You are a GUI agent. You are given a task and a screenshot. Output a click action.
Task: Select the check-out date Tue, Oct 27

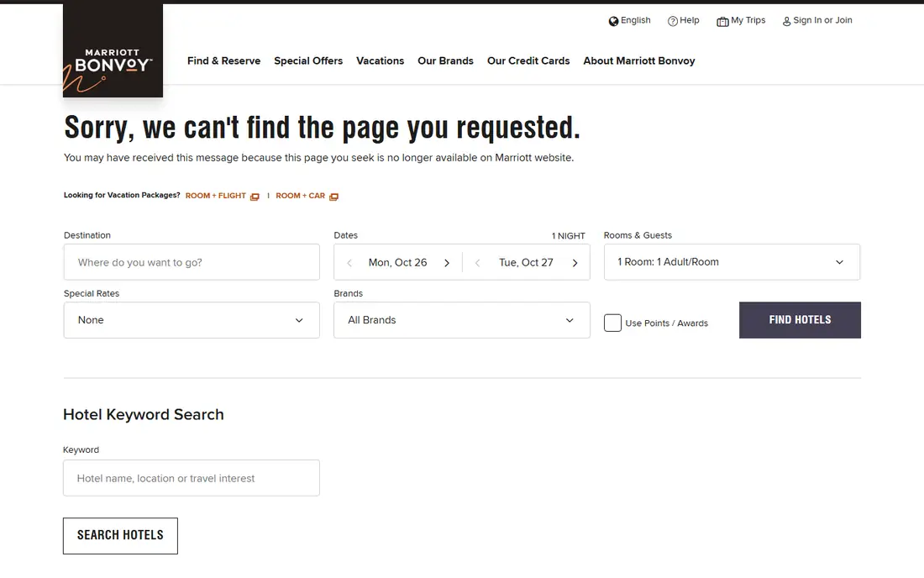(526, 263)
